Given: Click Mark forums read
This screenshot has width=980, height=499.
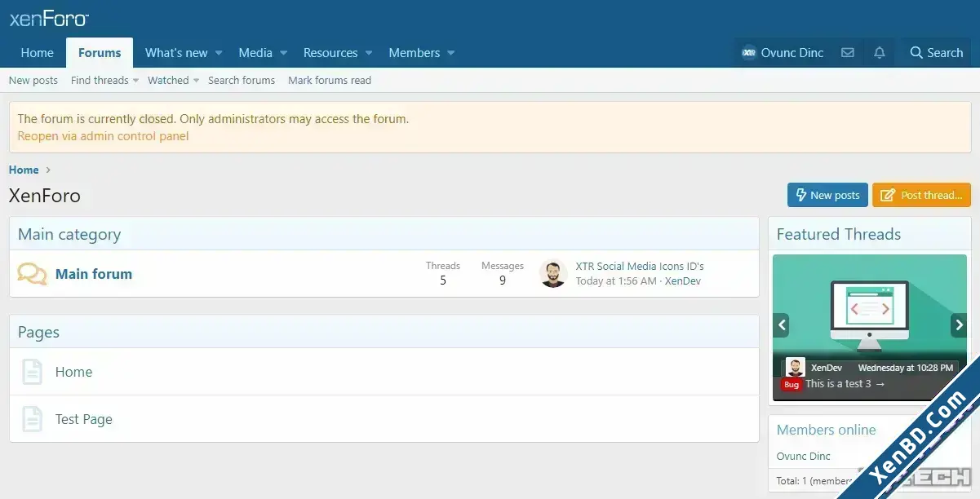Looking at the screenshot, I should (330, 80).
